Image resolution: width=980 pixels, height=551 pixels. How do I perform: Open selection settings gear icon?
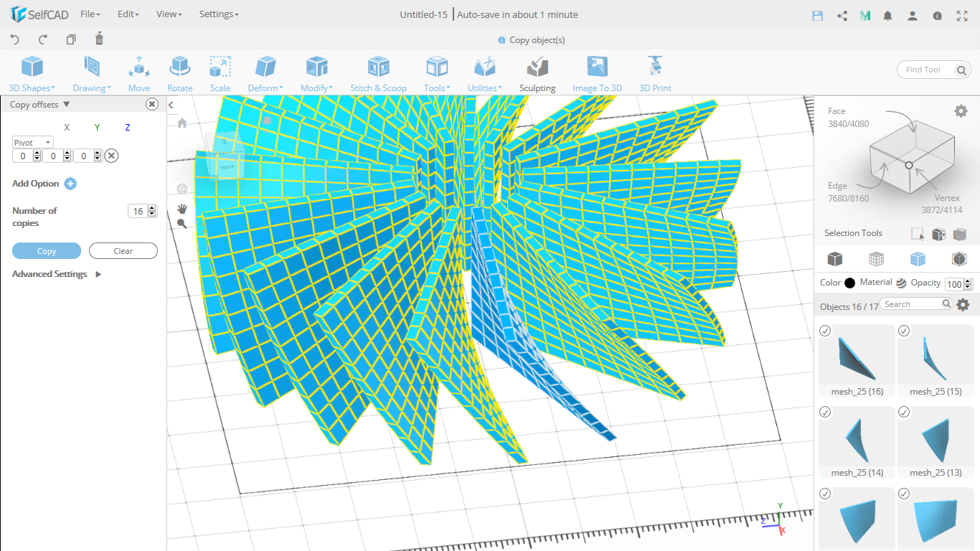[x=961, y=111]
